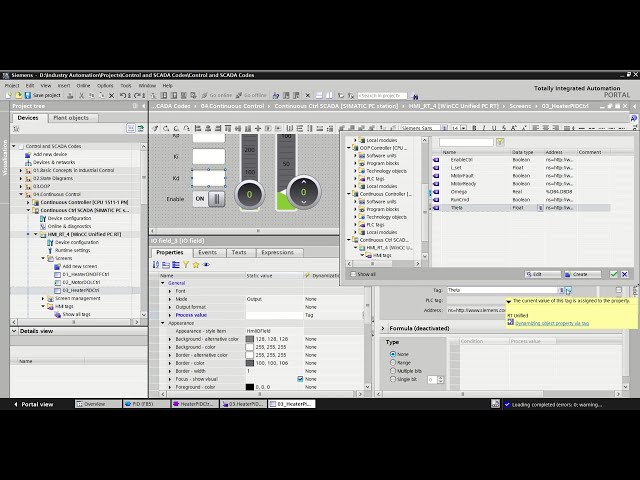Open the Insert menu
The height and width of the screenshot is (480, 640).
click(x=64, y=86)
